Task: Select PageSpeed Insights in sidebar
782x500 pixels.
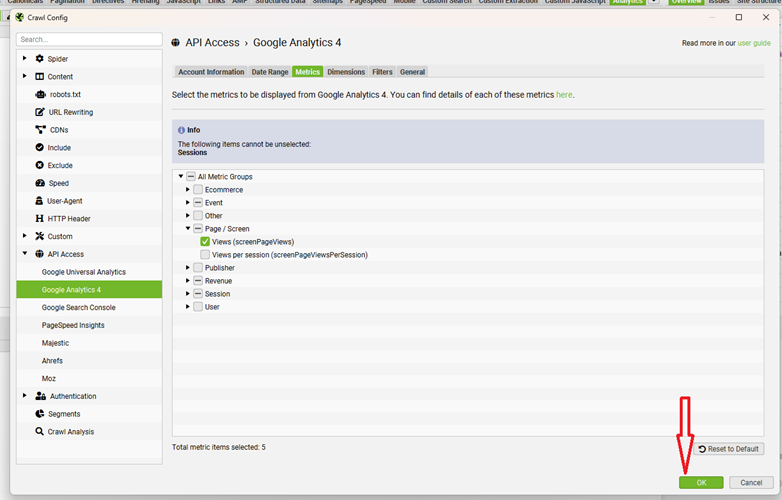Action: pos(89,325)
